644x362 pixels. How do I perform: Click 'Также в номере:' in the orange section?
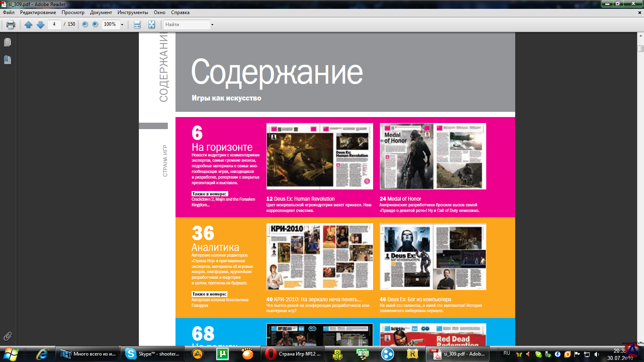(209, 294)
